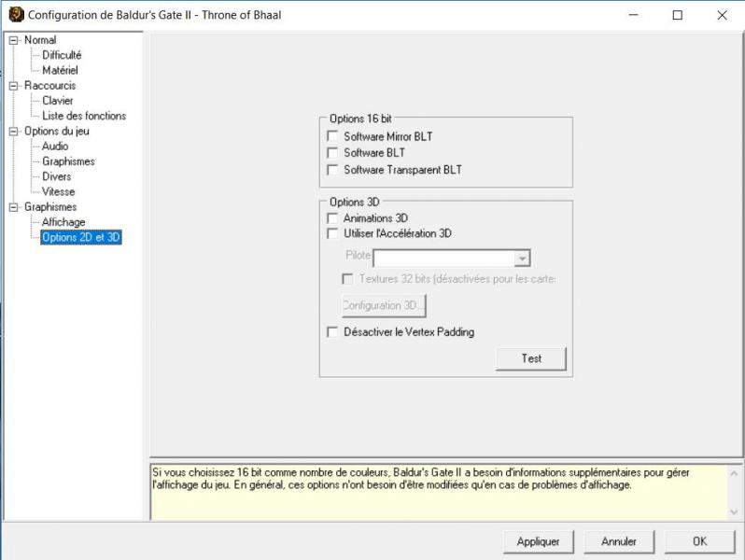Screen dimensions: 745x560
Task: Click the help text scrollbar down arrow
Action: coord(734,511)
